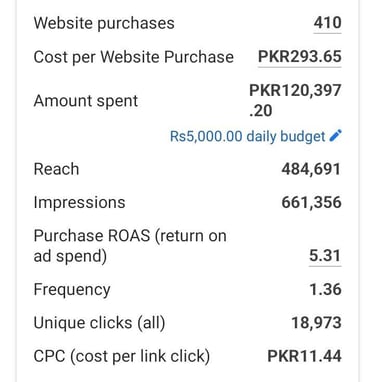
Task: Click the Frequency metric label
Action: click(x=72, y=290)
